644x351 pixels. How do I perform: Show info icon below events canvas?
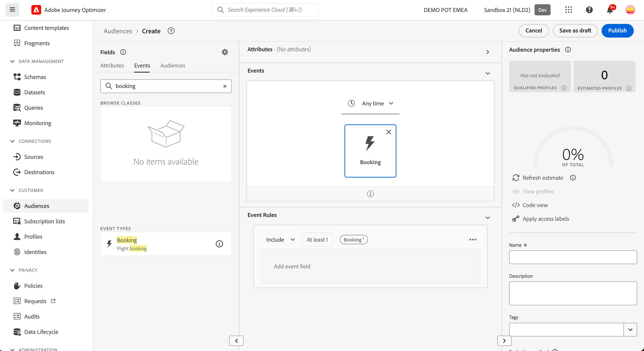pyautogui.click(x=370, y=194)
